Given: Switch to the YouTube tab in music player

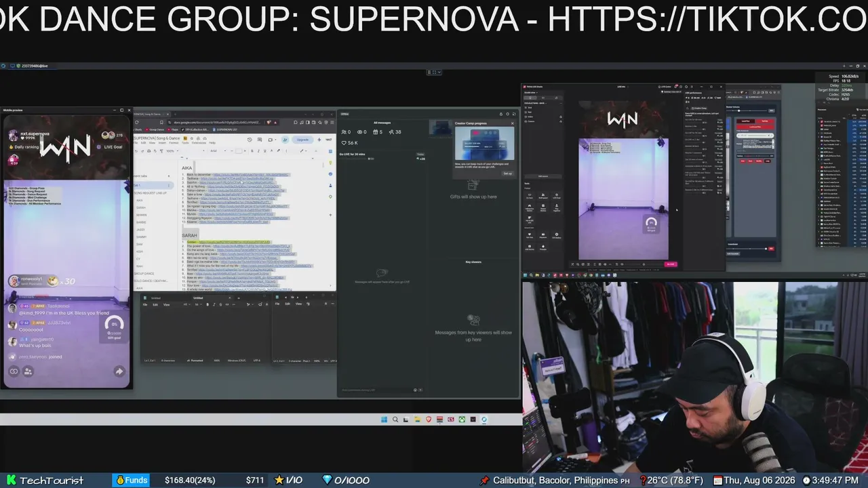Looking at the screenshot, I should point(765,121).
